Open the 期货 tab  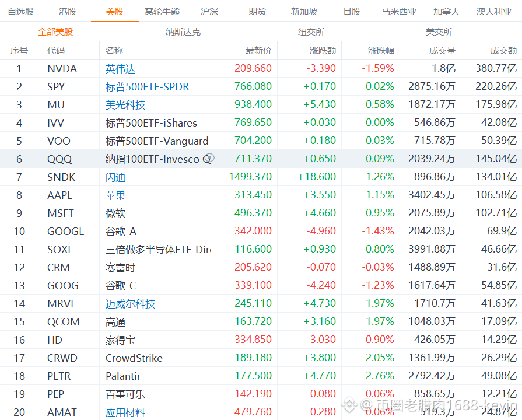(257, 11)
